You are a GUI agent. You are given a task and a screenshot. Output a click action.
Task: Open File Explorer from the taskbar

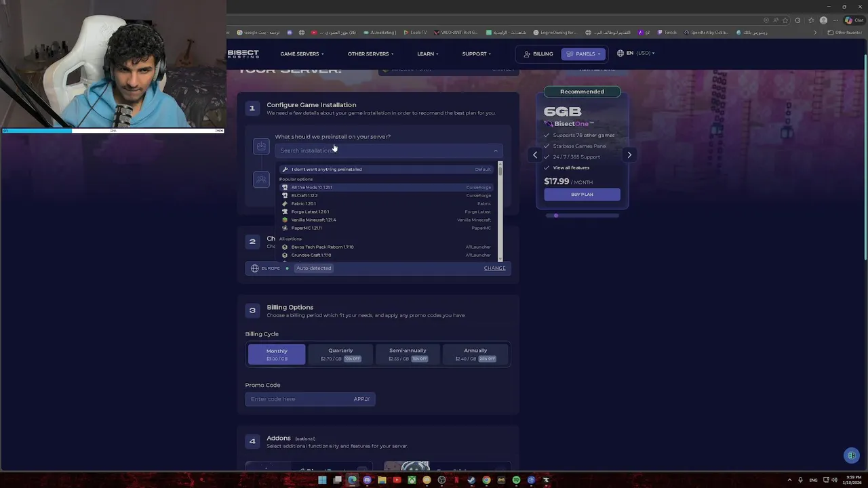pyautogui.click(x=382, y=480)
